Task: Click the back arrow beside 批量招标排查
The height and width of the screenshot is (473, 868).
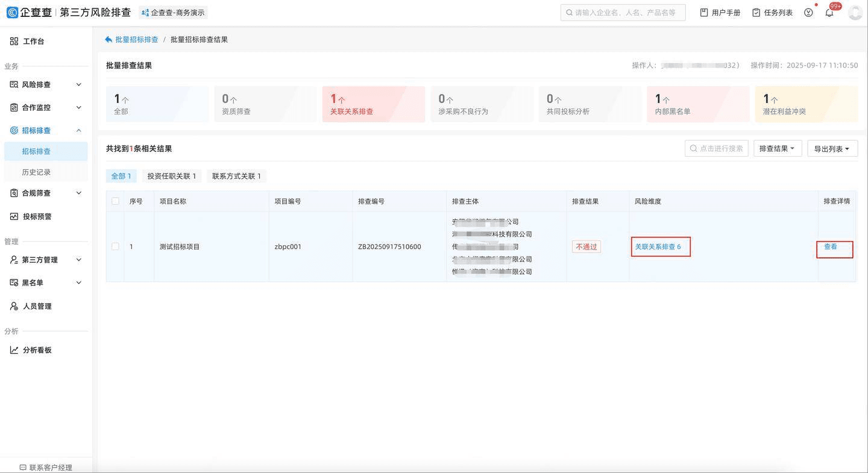Action: click(x=108, y=40)
